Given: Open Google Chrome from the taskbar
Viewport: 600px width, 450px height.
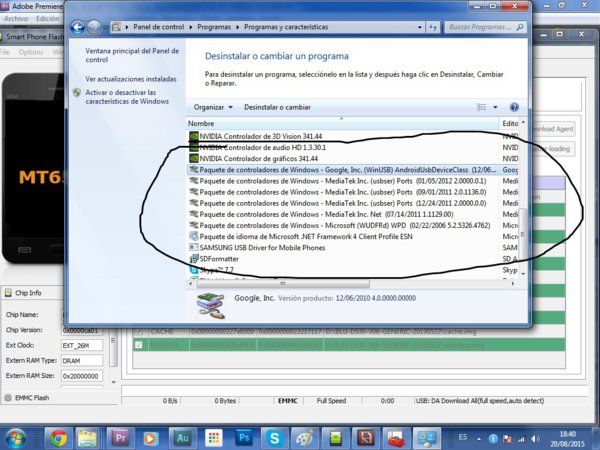Looking at the screenshot, I should pos(59,438).
